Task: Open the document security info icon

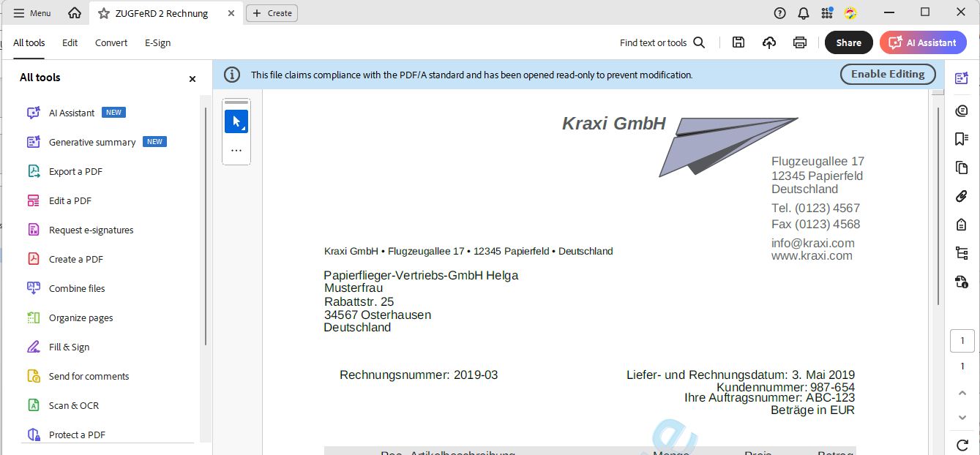Action: (962, 282)
